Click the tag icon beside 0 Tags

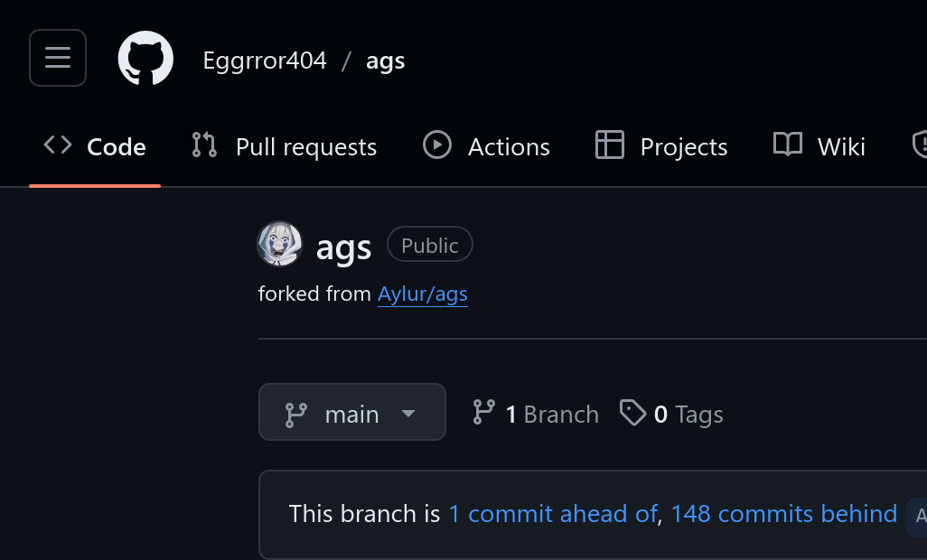click(633, 412)
